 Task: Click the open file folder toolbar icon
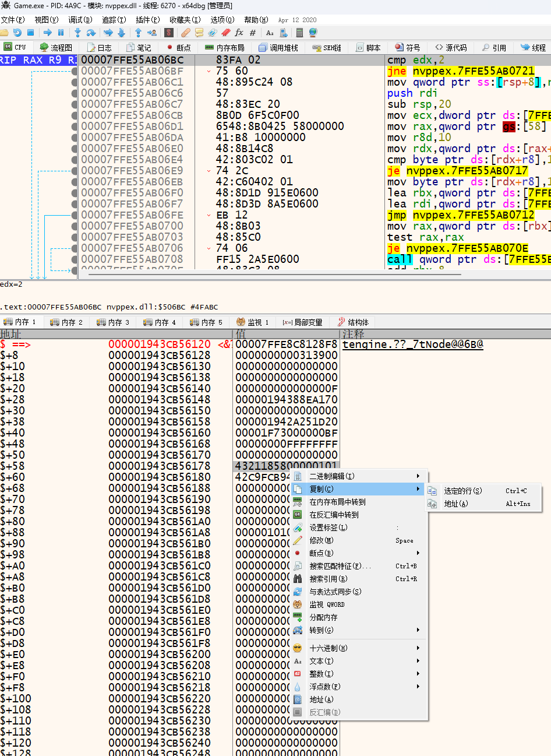click(x=5, y=33)
